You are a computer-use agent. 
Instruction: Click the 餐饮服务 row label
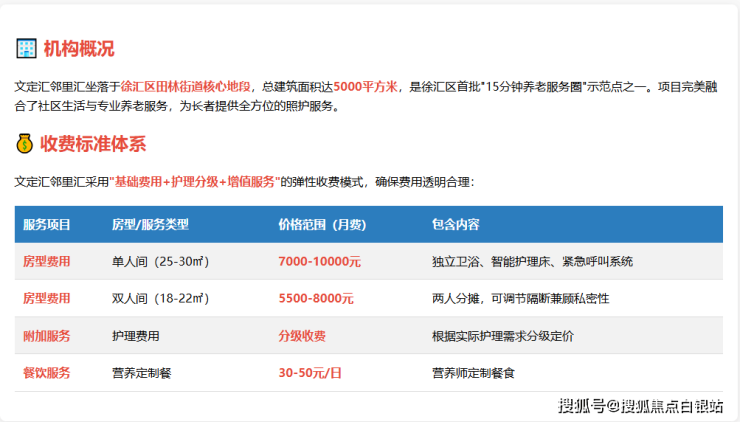tap(47, 373)
